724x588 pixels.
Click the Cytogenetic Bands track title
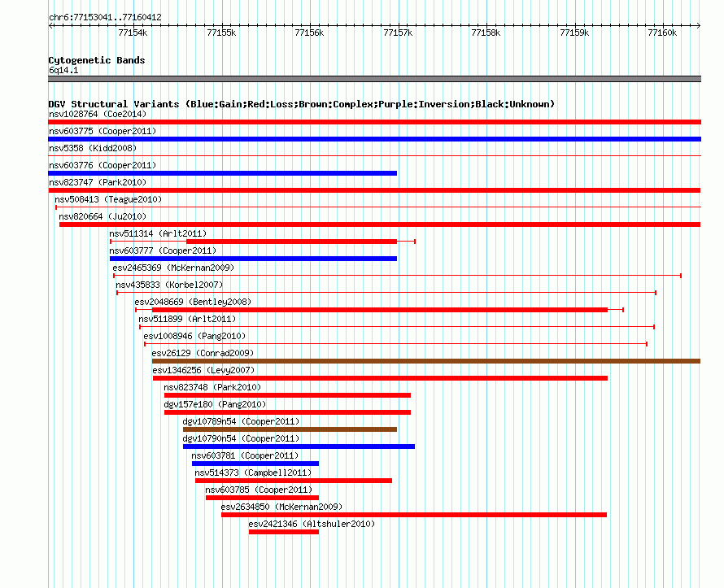(97, 60)
